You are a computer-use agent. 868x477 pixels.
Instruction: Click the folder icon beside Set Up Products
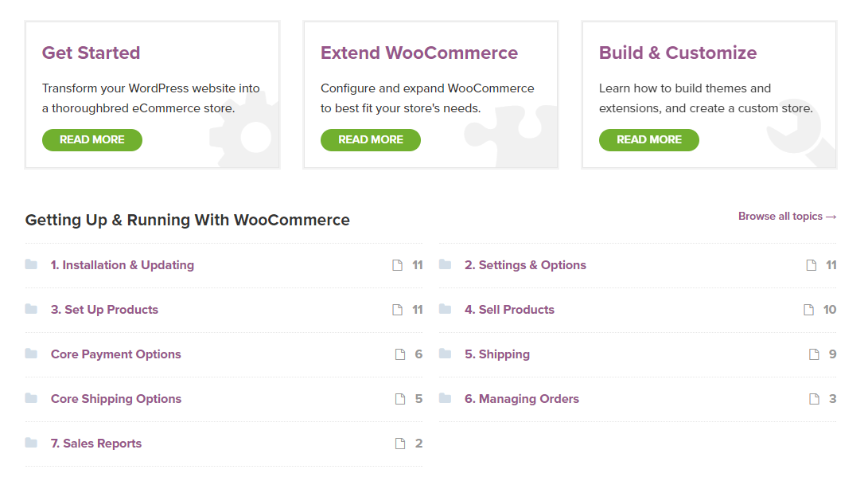31,309
